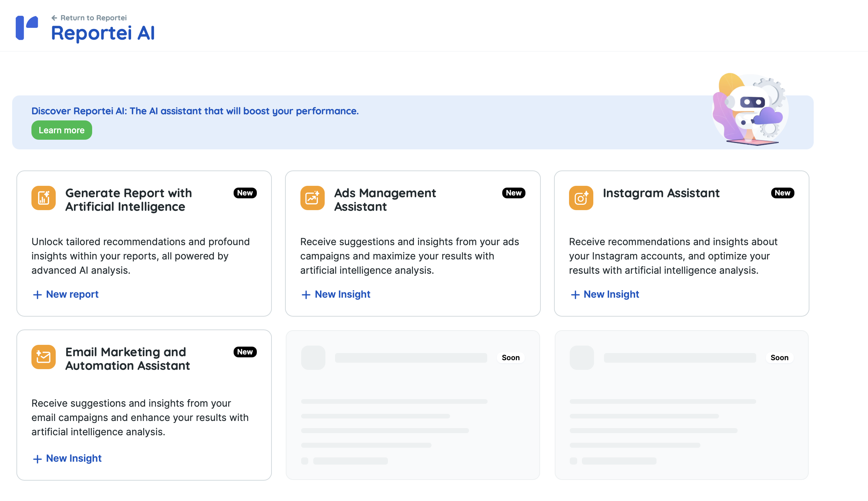
Task: Open the Return to Reportei link
Action: [x=93, y=18]
